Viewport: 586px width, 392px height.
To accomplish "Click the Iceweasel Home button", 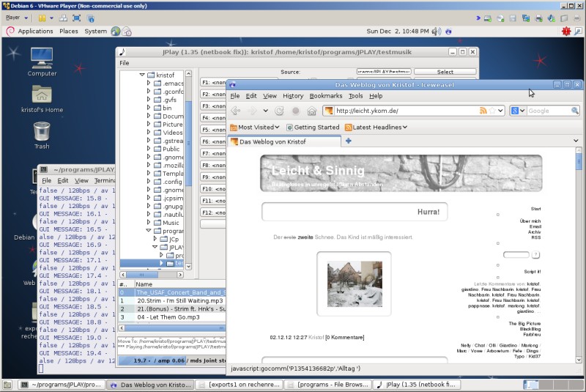I will (312, 111).
